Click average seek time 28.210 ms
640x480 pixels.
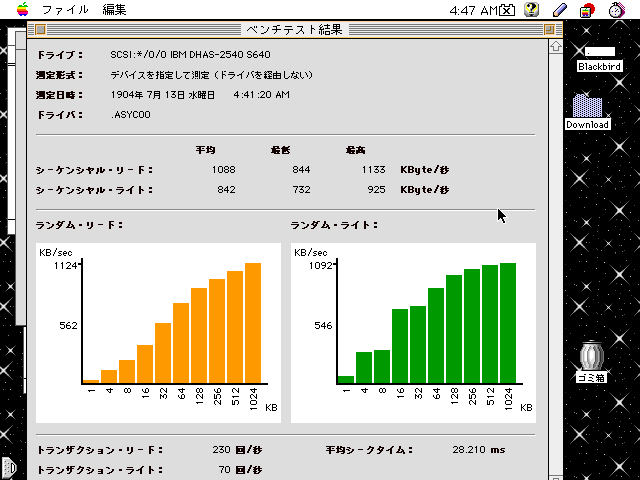coord(479,450)
